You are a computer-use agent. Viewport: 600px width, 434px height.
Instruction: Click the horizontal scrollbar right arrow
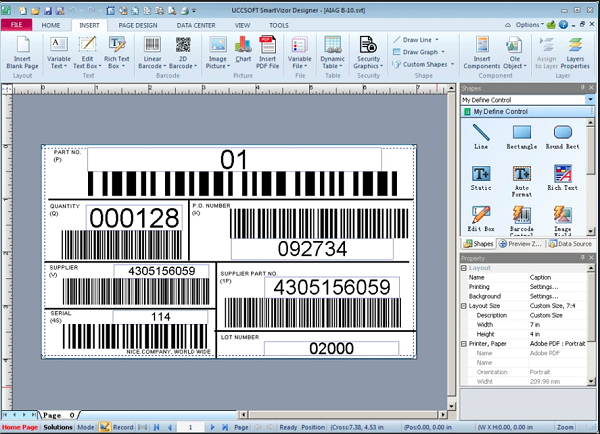pos(443,414)
